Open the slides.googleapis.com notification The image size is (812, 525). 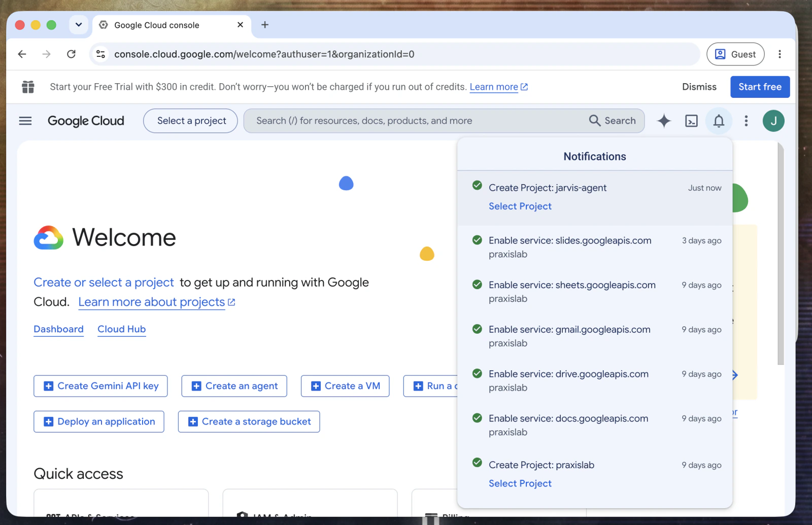(x=595, y=248)
